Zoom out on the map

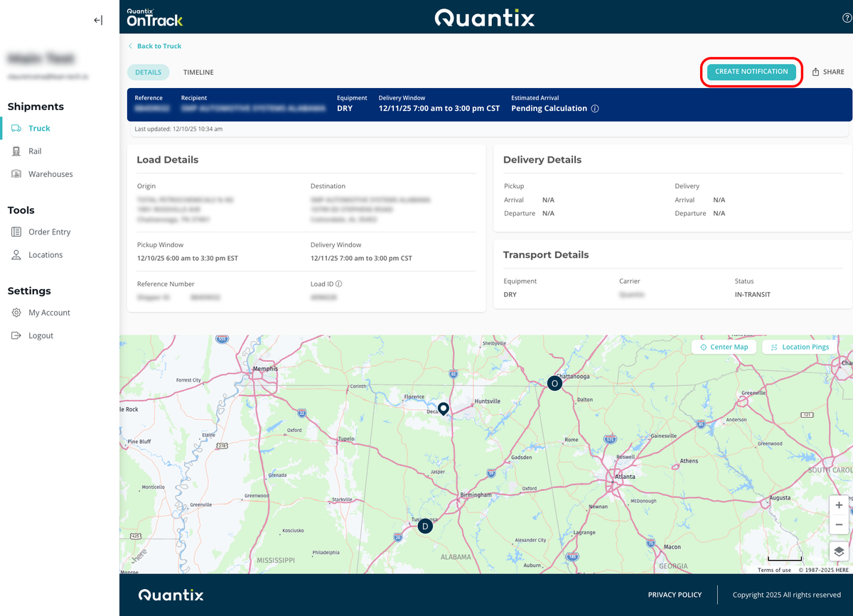(x=839, y=524)
